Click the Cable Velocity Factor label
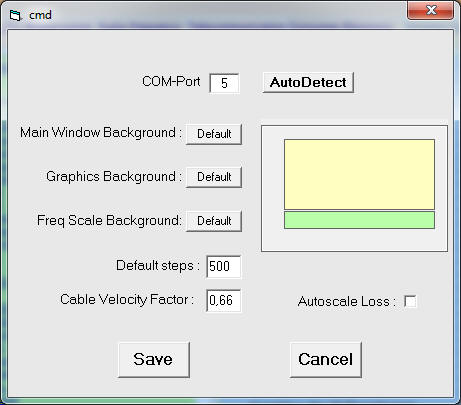 [127, 299]
